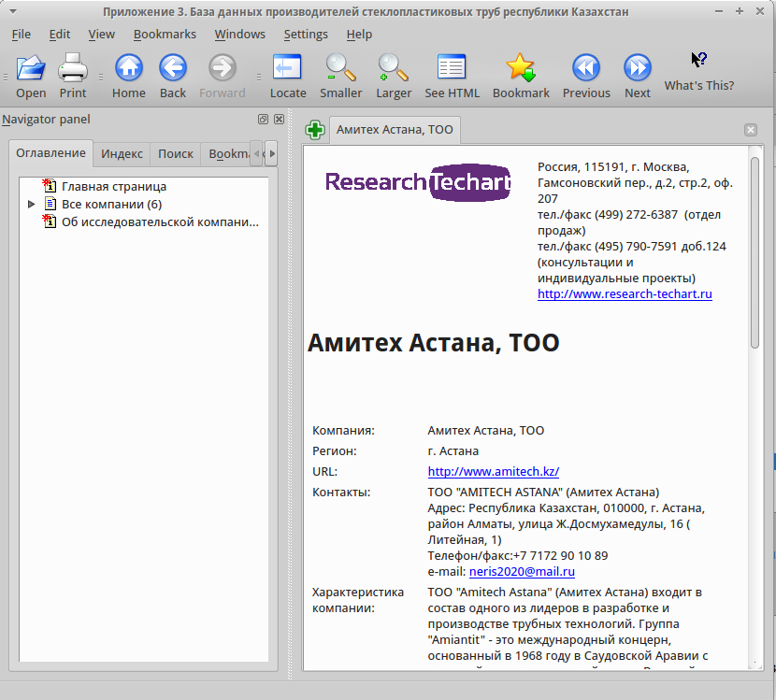776x700 pixels.
Task: Open the http://www.amitech.kz/ link
Action: click(x=494, y=471)
